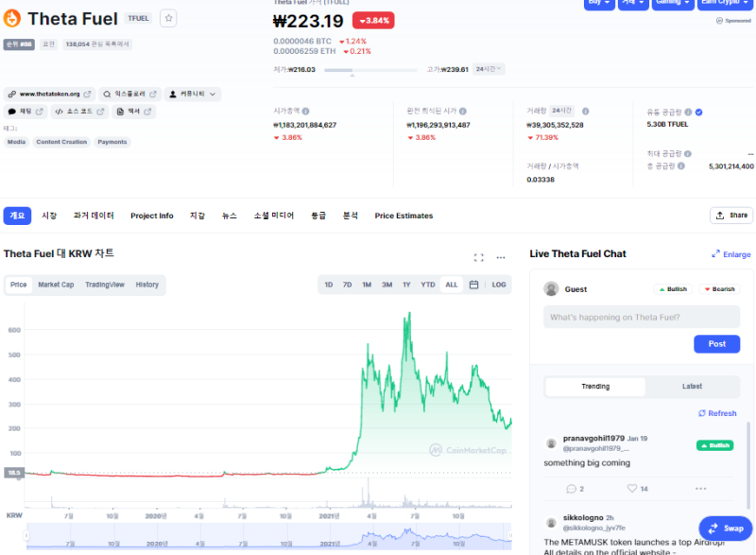
Task: Show 24h volume info icon
Action: (x=585, y=111)
